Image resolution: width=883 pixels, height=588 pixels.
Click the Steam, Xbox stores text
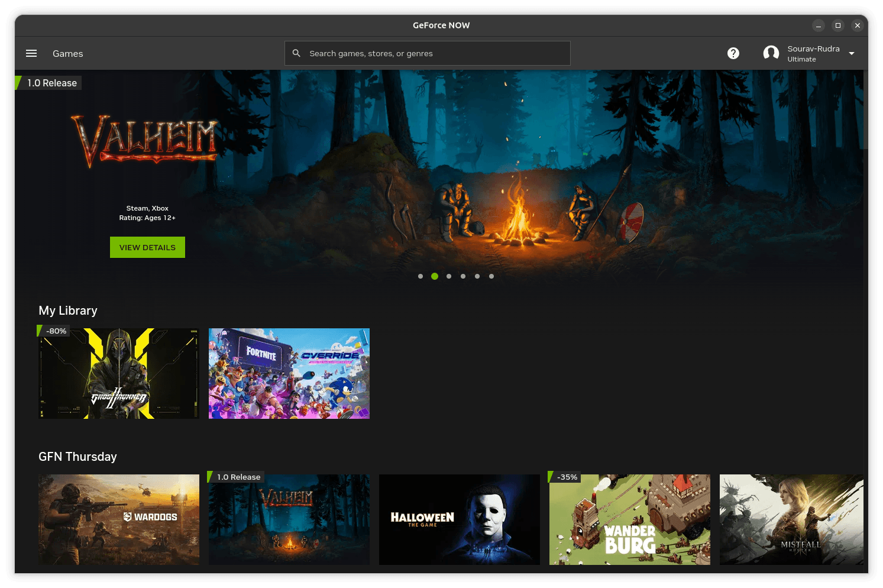[x=147, y=208]
